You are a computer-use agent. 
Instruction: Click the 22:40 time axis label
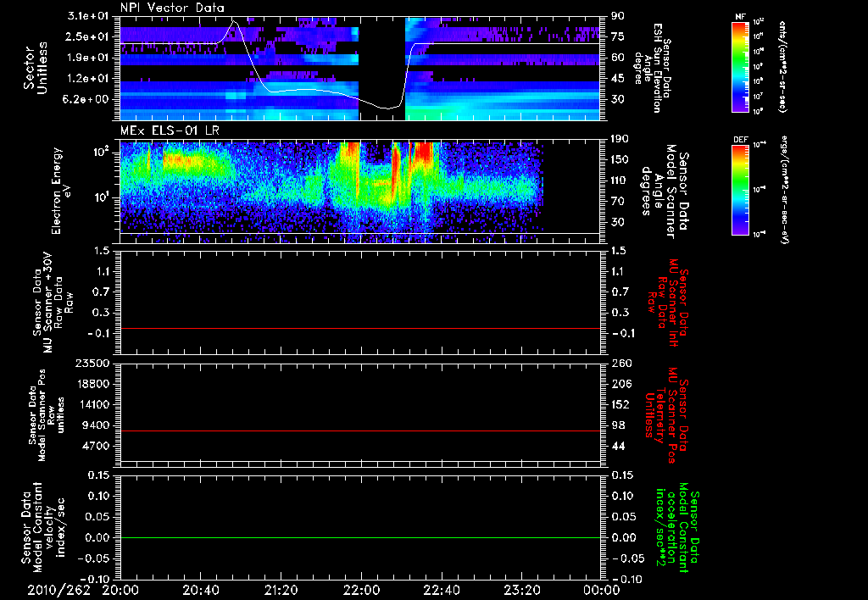[441, 590]
